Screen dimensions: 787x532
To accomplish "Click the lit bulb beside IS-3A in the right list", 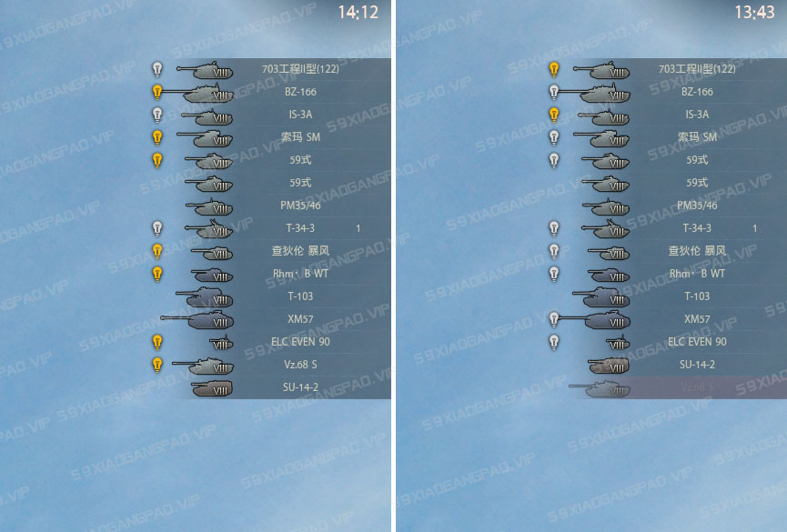I will point(553,115).
